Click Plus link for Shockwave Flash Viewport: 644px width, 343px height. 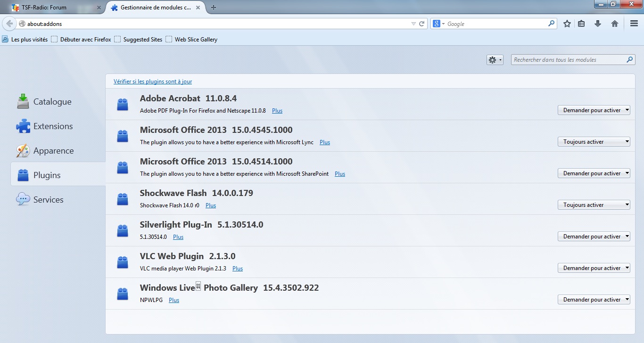[x=211, y=205]
